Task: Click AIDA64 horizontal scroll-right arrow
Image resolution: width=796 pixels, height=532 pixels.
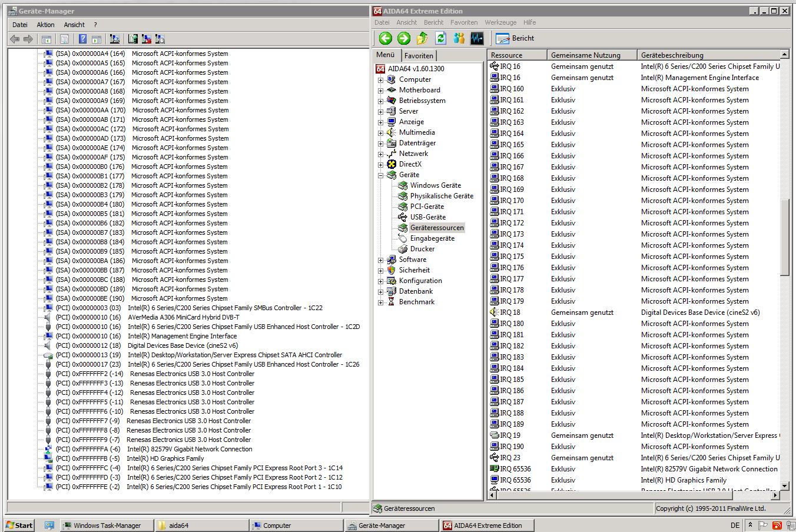Action: pyautogui.click(x=777, y=496)
